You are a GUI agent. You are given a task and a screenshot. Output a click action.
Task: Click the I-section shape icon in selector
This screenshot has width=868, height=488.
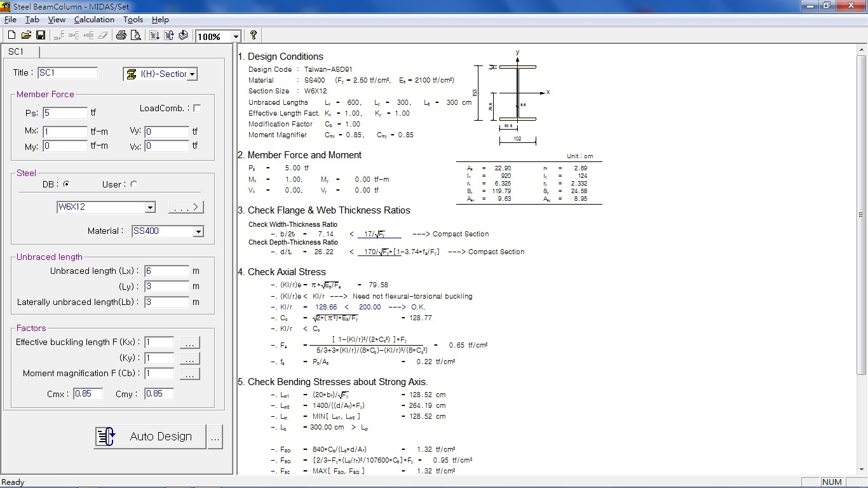click(x=132, y=74)
